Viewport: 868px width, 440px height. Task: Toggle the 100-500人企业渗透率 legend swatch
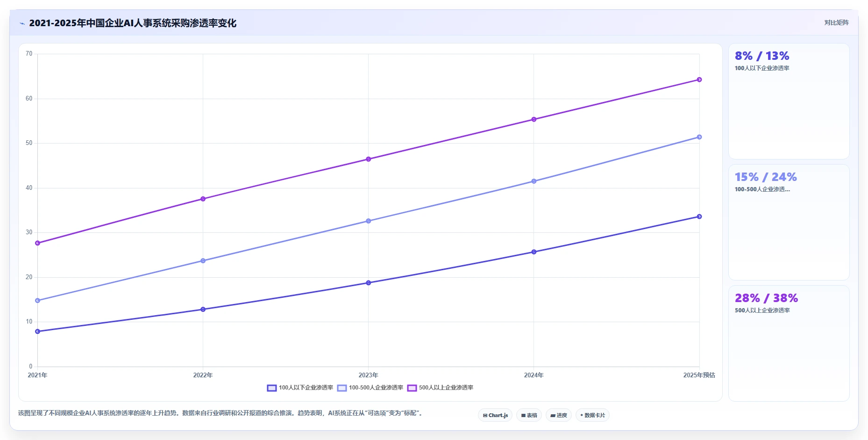click(x=342, y=388)
